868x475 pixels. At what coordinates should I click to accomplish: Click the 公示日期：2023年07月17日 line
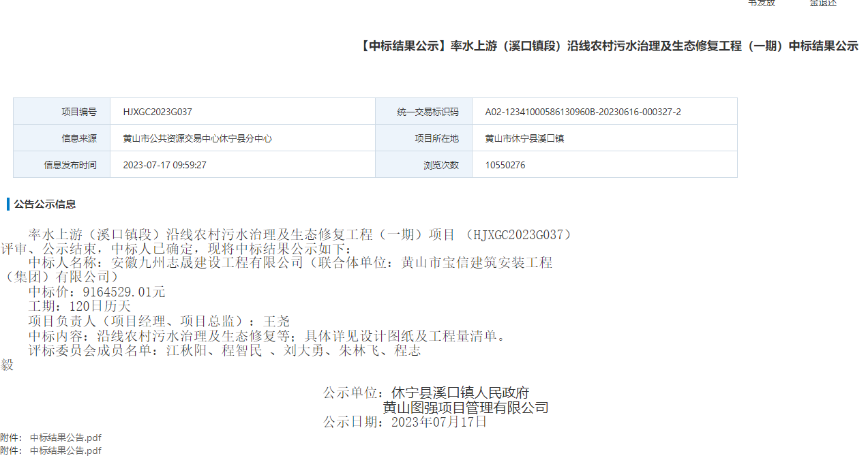tap(405, 422)
